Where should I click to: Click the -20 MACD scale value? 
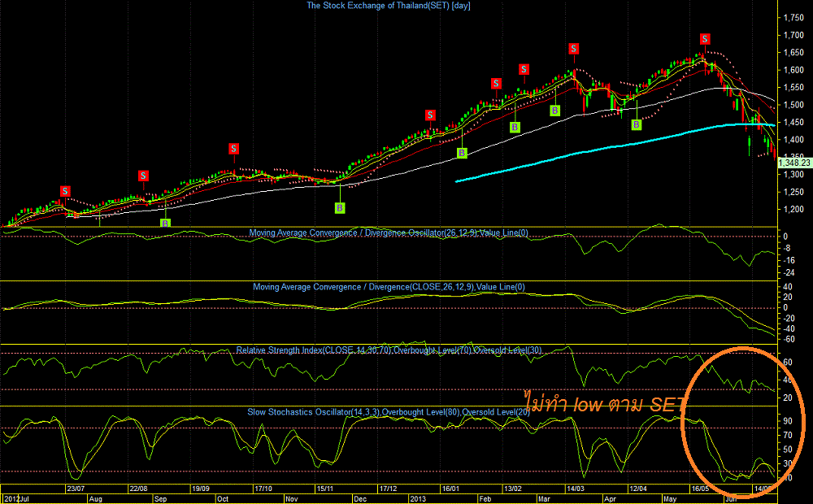click(x=788, y=319)
